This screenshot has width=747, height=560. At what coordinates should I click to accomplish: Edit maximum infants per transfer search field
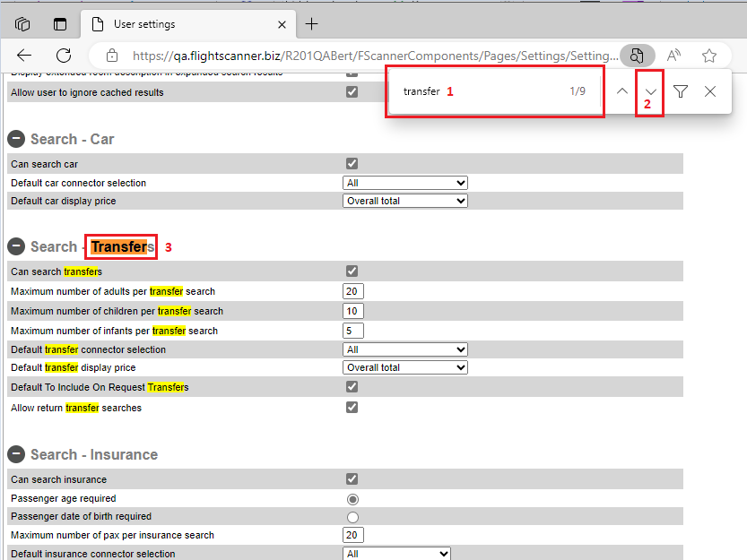click(x=353, y=331)
